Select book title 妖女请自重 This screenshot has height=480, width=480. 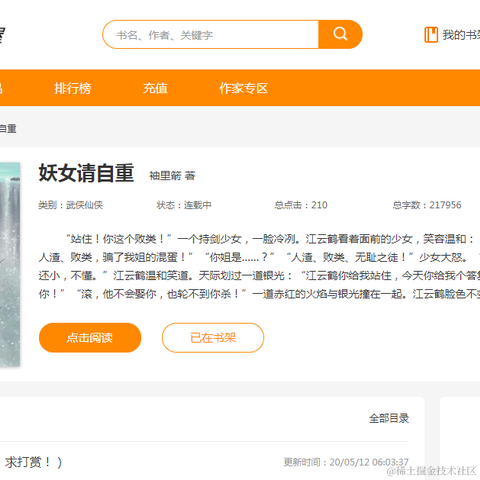[x=86, y=173]
